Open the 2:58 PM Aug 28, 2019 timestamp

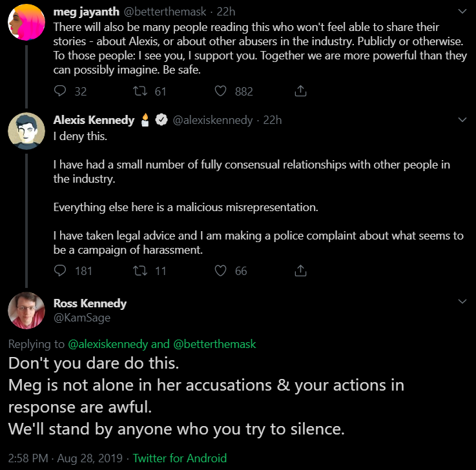(65, 458)
